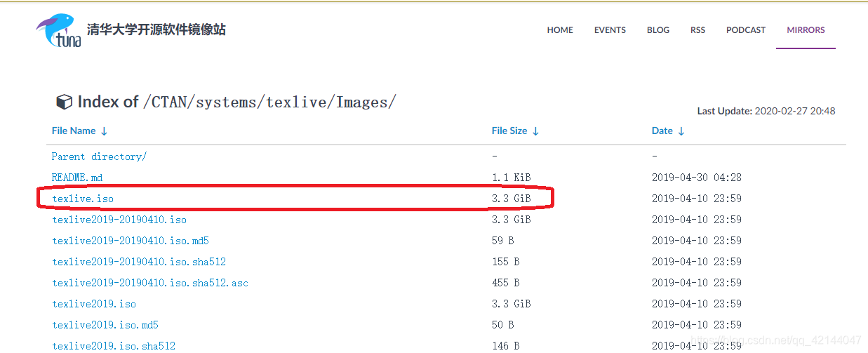Download texlive2019-20190410.iso
868x353 pixels.
(119, 220)
